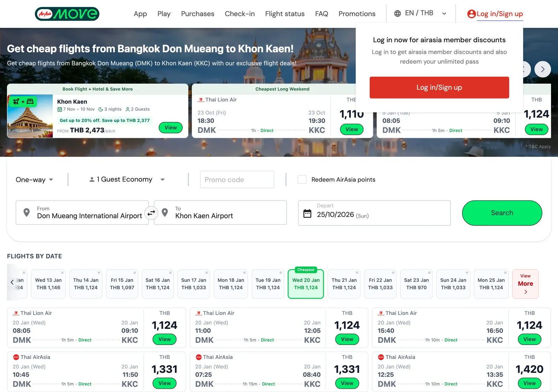Select the Fri 15 Jan THB 1,097 date
558x392 pixels.
[122, 284]
